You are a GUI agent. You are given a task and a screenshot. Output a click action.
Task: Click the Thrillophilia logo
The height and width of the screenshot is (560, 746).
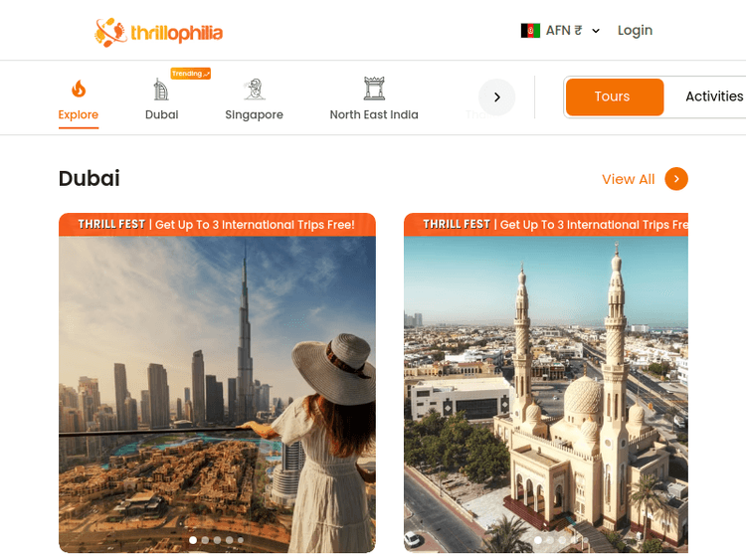click(158, 32)
